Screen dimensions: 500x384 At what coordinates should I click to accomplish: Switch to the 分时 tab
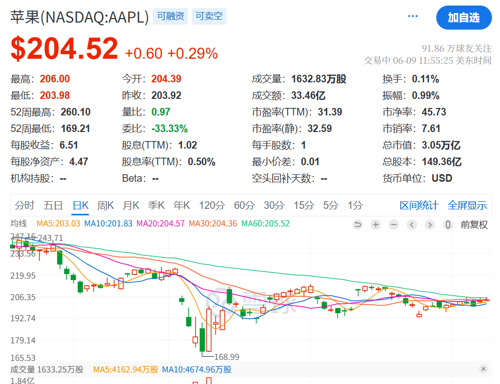click(24, 205)
